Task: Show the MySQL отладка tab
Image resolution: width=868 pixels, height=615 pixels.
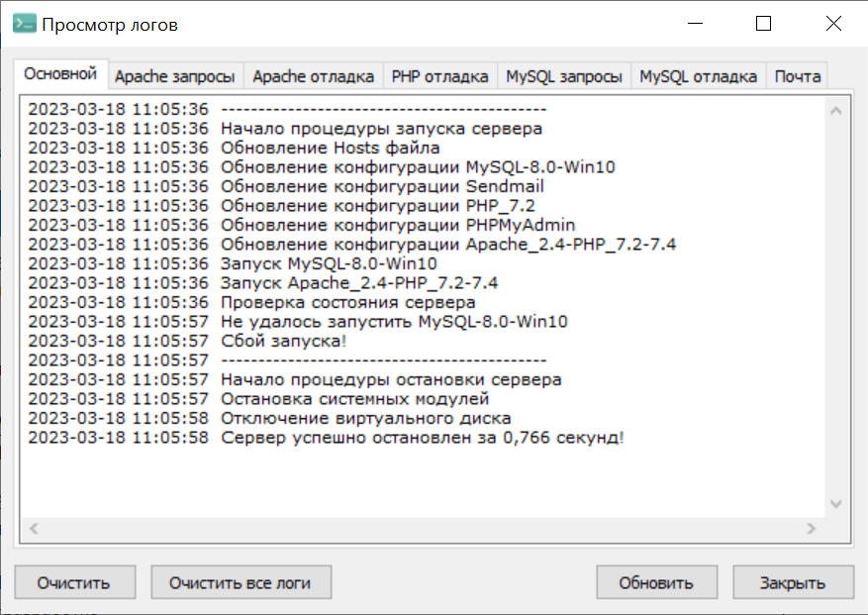Action: click(x=699, y=76)
